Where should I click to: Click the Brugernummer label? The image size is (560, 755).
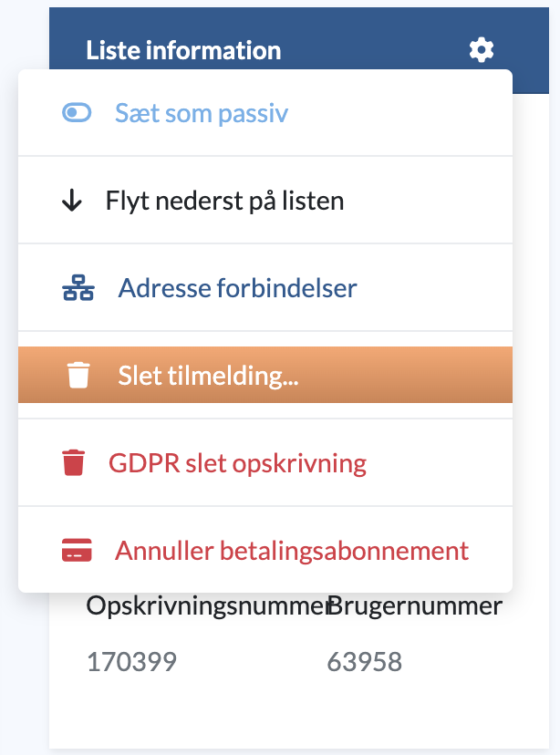(415, 605)
